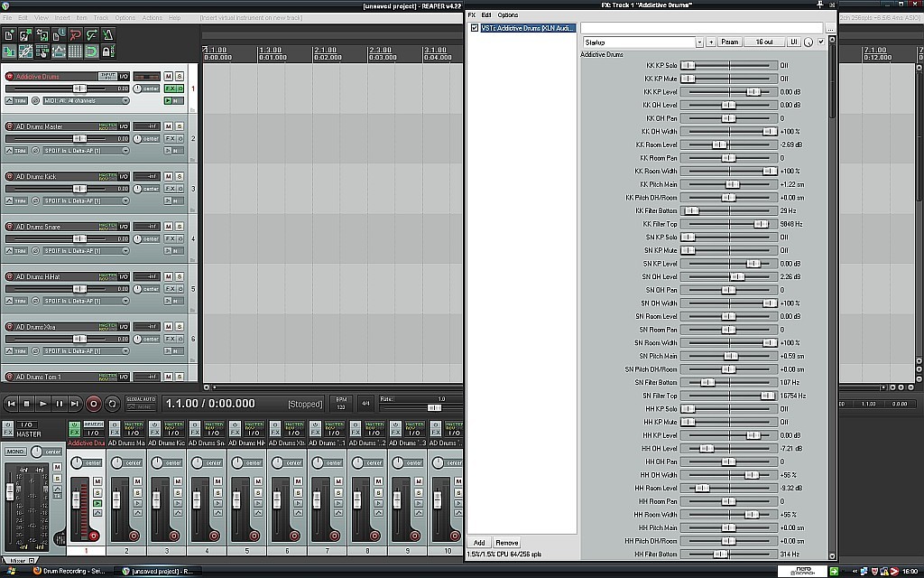Mute the AD Drums Kick track

[169, 177]
